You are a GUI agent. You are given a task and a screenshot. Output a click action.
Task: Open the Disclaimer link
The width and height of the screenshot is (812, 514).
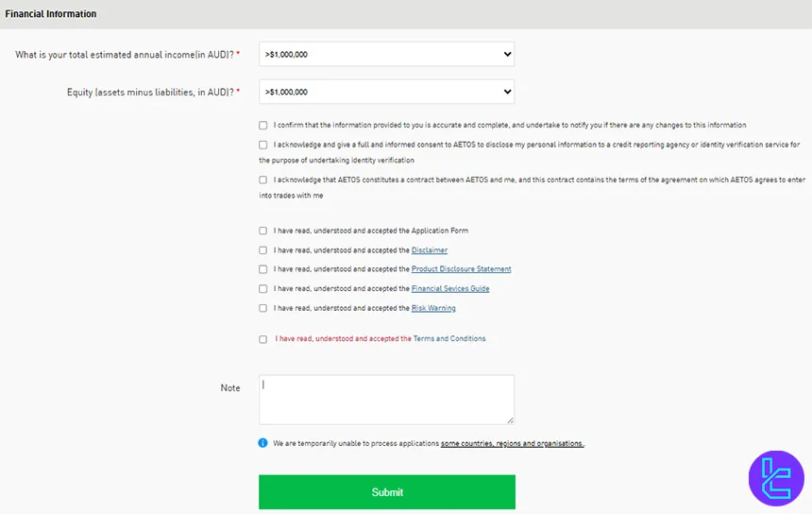(x=430, y=250)
